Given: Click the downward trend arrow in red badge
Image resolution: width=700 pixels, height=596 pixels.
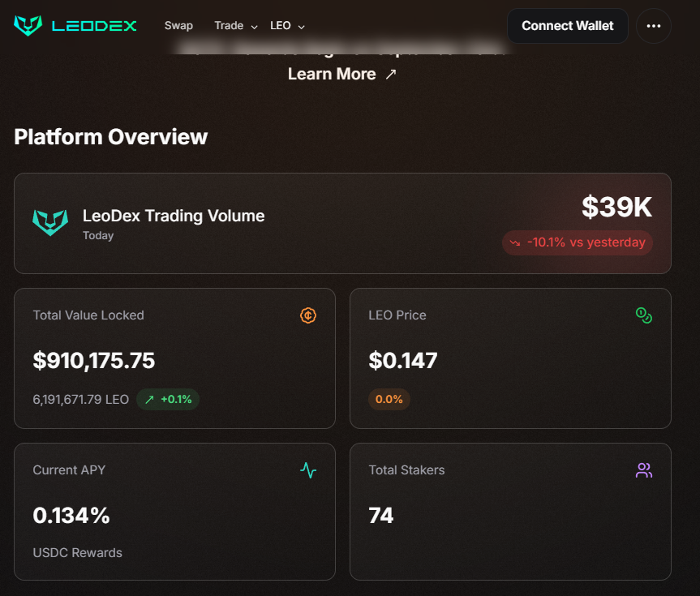Looking at the screenshot, I should point(515,243).
